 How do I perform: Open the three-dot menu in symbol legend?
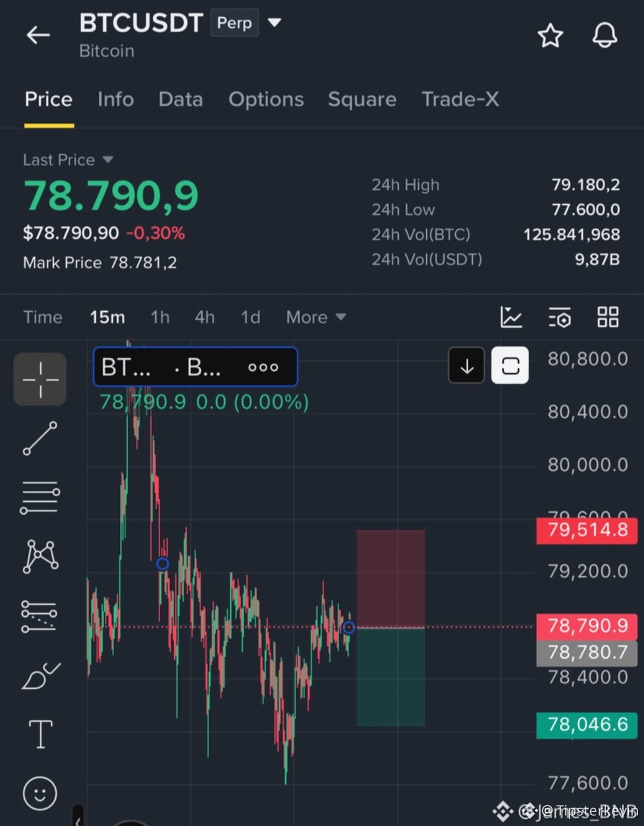(x=263, y=367)
